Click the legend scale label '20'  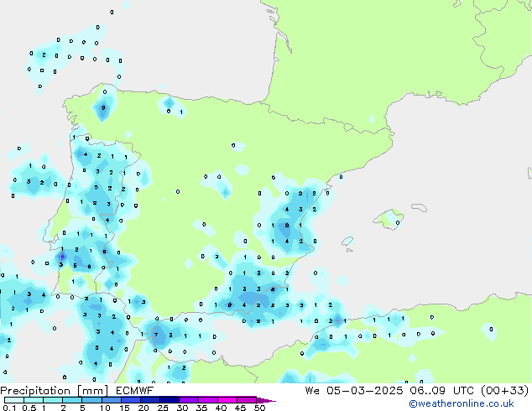(x=143, y=408)
